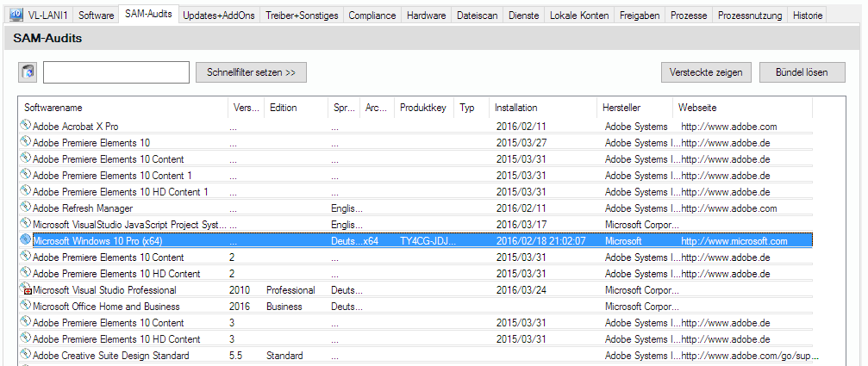The height and width of the screenshot is (366, 868).
Task: Click version 2016 of Microsoft Office
Action: [x=239, y=307]
